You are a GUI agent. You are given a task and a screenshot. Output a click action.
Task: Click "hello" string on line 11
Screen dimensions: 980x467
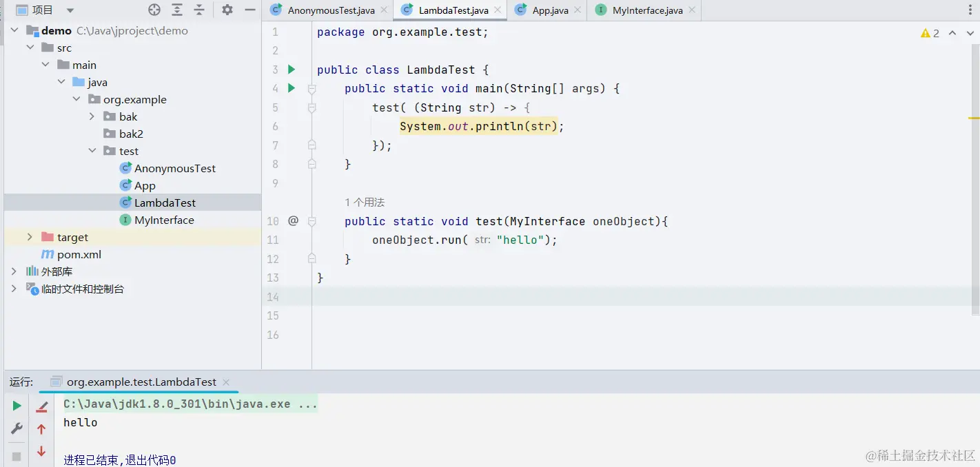[520, 240]
